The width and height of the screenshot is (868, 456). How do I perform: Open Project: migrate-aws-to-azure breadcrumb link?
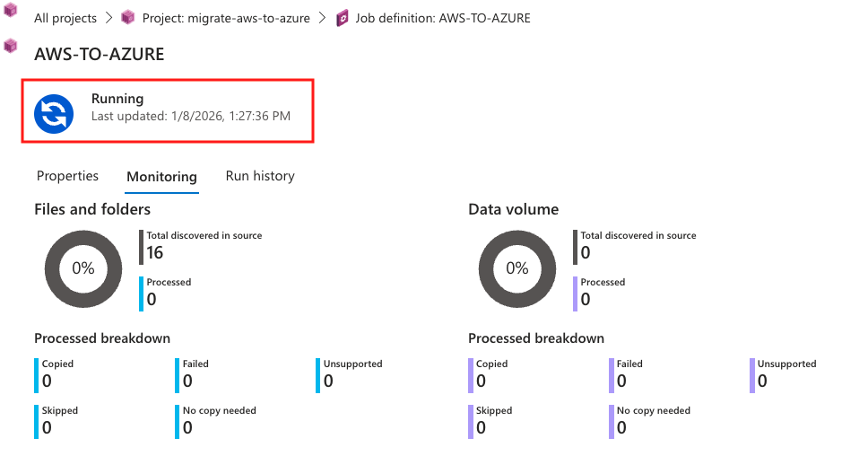click(226, 18)
